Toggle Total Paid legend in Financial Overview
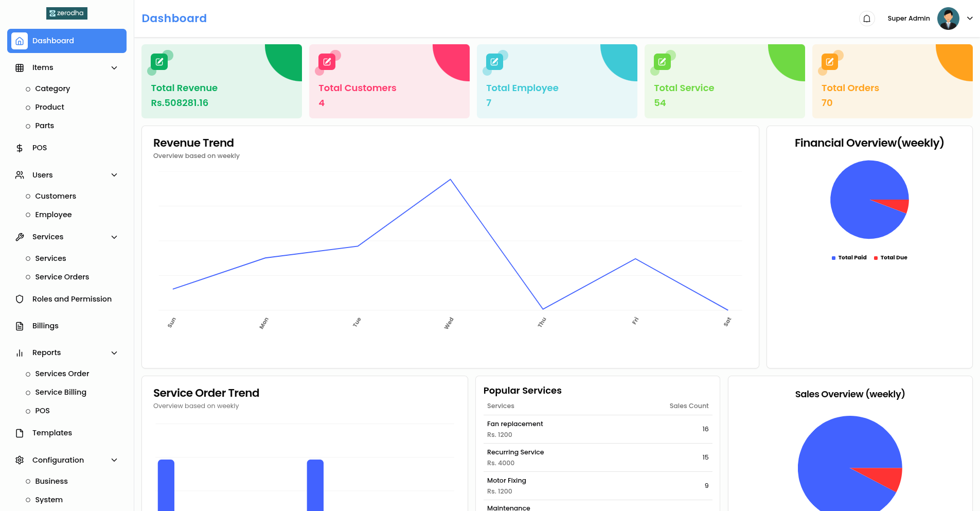The image size is (980, 511). (849, 258)
